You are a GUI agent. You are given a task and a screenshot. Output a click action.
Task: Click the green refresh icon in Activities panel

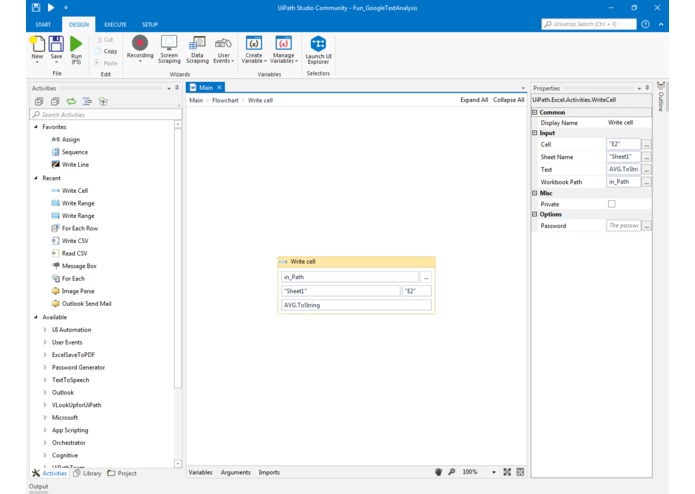[x=71, y=101]
